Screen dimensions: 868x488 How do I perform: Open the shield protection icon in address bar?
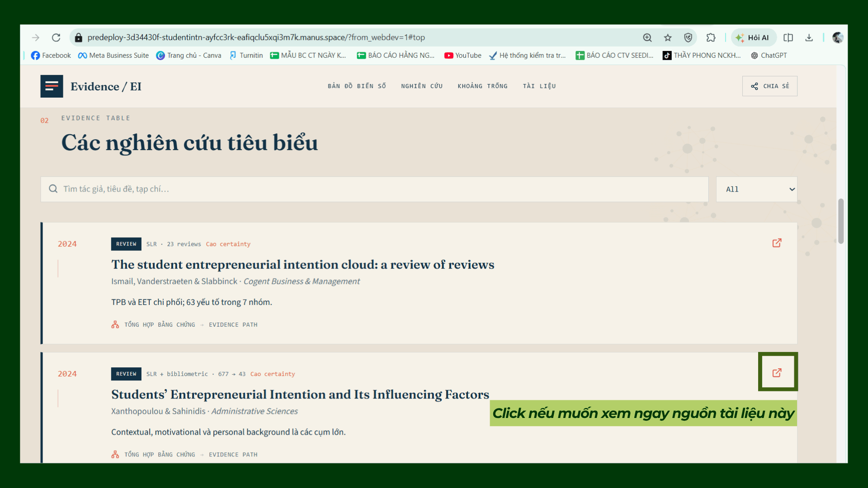(x=688, y=38)
